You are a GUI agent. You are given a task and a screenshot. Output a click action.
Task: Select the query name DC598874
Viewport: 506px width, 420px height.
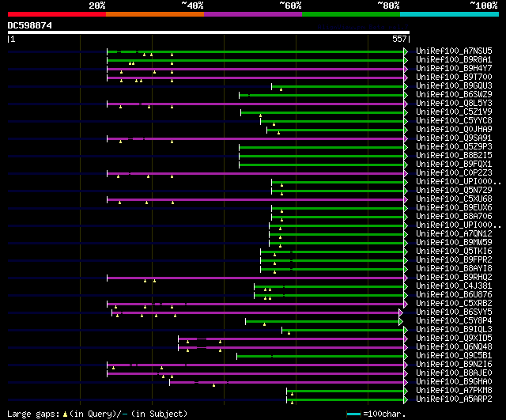pos(30,25)
